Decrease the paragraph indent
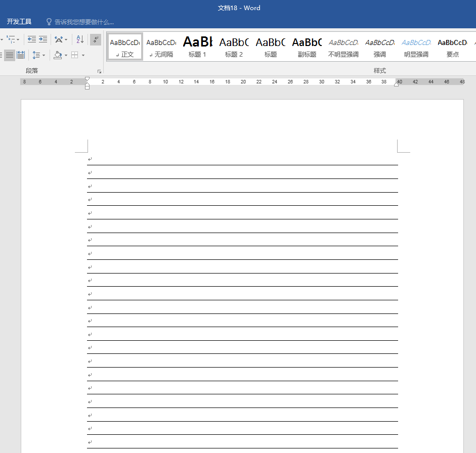The width and height of the screenshot is (476, 453). [32, 39]
